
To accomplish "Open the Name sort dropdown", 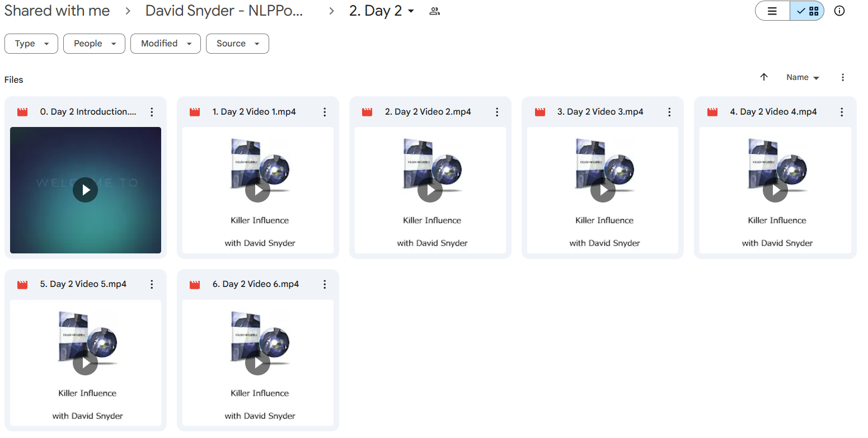I will click(803, 77).
